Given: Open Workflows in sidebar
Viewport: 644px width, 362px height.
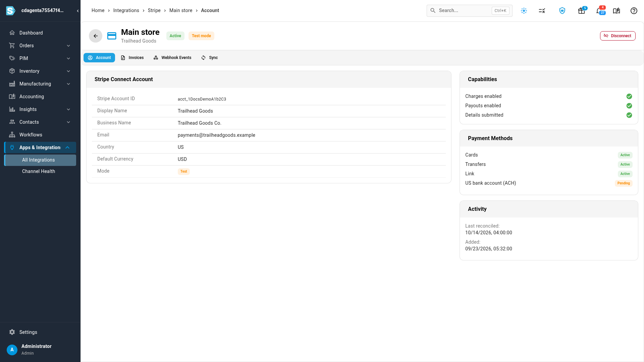Looking at the screenshot, I should [x=40, y=135].
